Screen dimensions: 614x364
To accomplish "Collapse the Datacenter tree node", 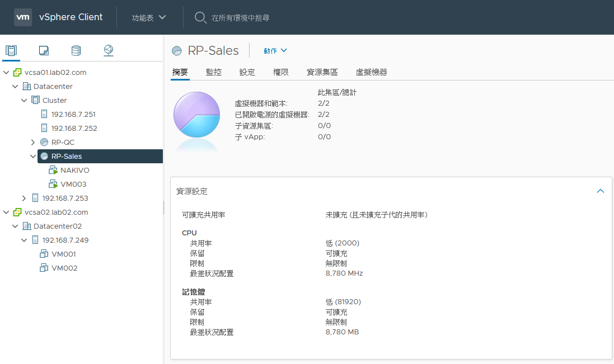I will click(15, 87).
